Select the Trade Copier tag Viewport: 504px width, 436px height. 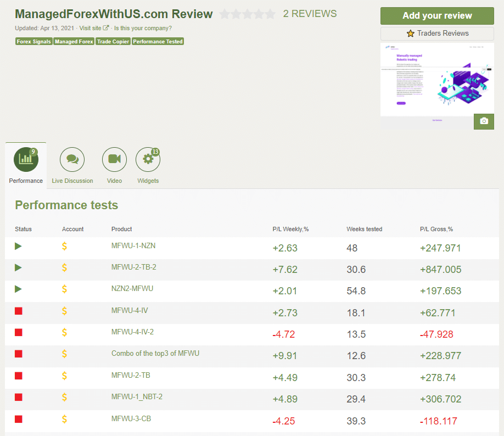pyautogui.click(x=113, y=42)
